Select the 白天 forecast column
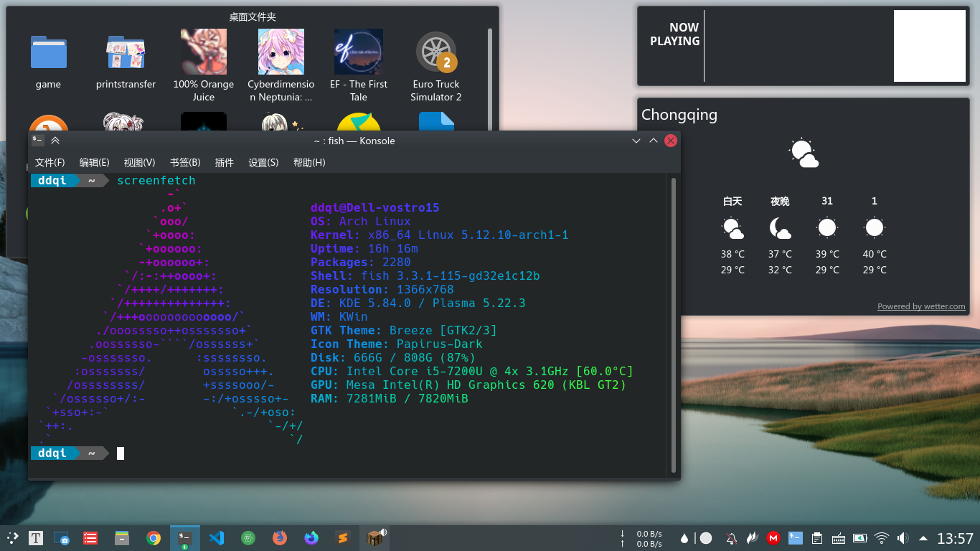 732,235
